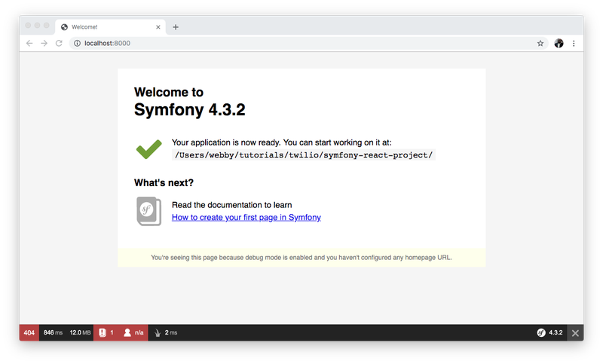
Task: Select the Welcome! browser tab
Action: 110,27
